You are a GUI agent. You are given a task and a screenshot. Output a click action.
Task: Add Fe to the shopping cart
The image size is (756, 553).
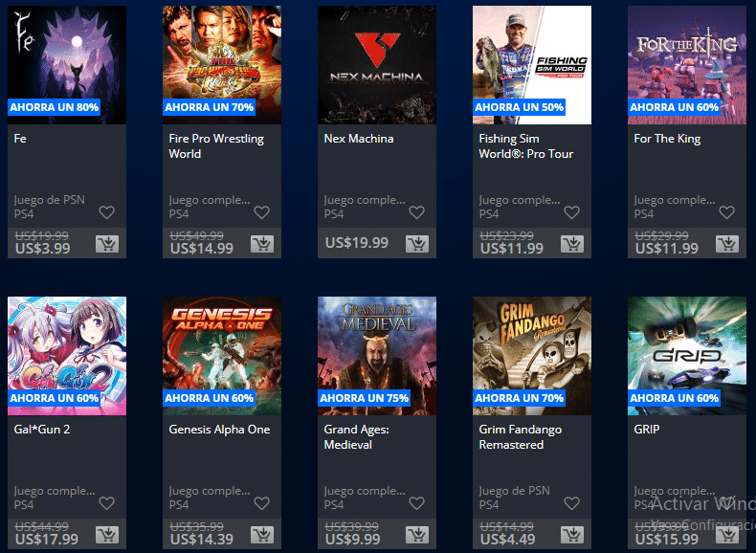[x=107, y=244]
